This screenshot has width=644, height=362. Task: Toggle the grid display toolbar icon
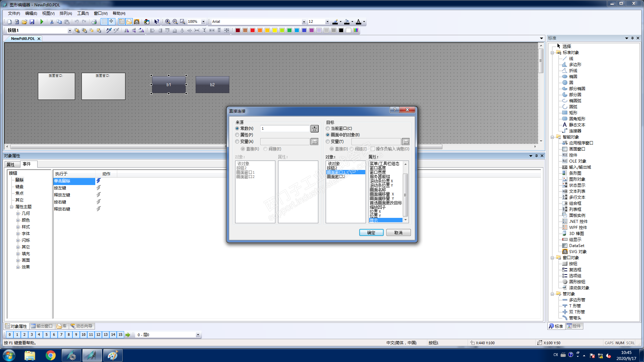click(104, 22)
